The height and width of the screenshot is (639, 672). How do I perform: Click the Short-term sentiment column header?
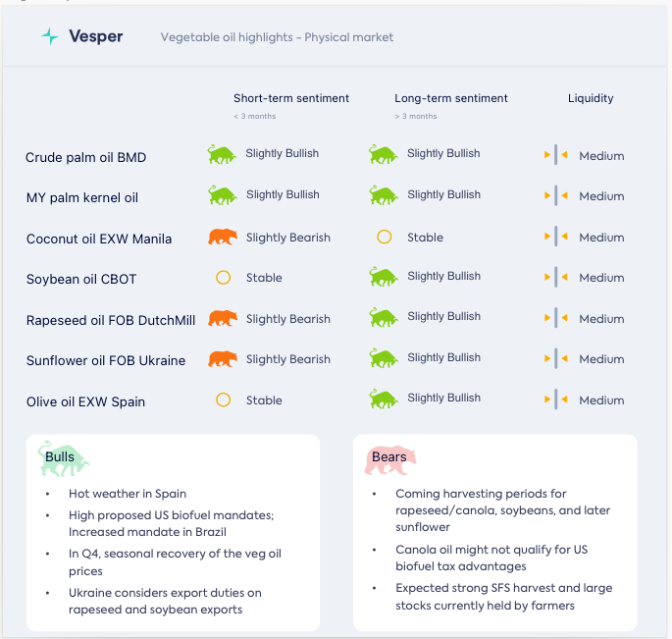pos(291,98)
